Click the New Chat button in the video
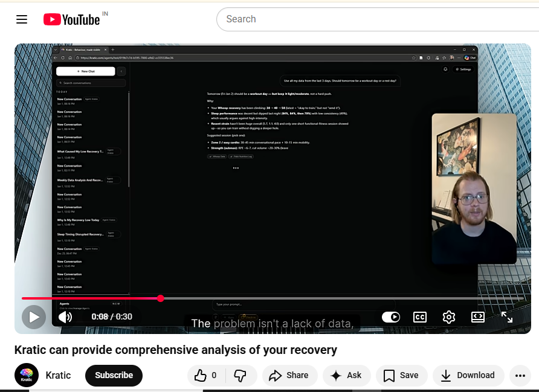Viewport: 539px width, 392px height. click(x=86, y=71)
